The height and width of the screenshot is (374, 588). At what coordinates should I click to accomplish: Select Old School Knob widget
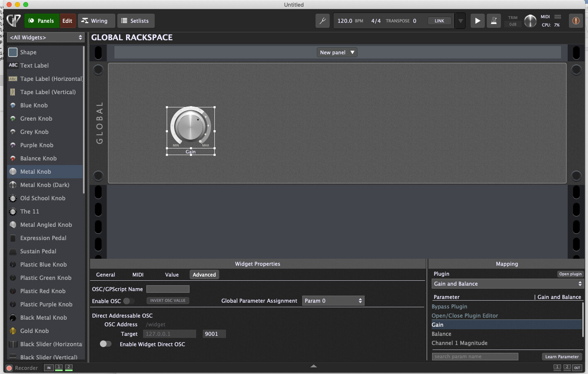coord(45,198)
